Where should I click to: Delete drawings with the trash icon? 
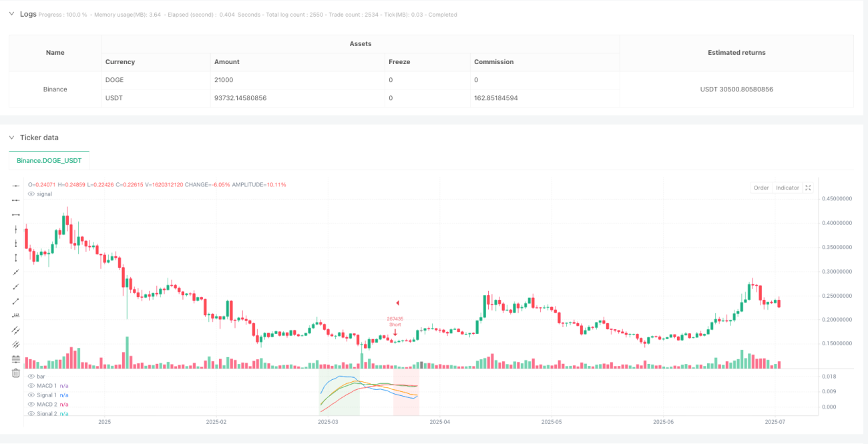pyautogui.click(x=16, y=373)
